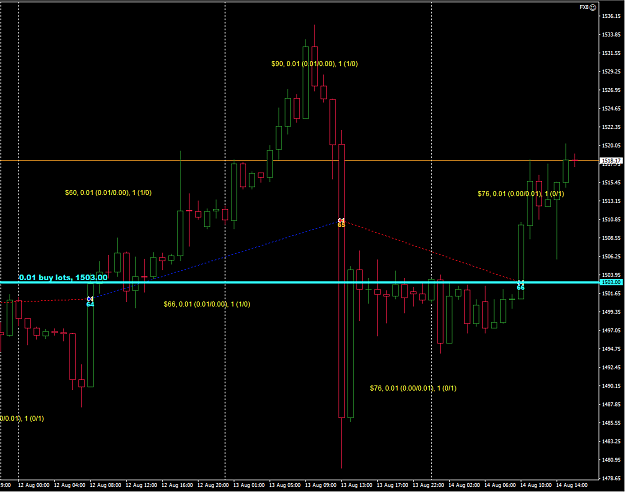Click the '12 Aug 00:00' time axis label
This screenshot has width=625, height=492.
34,485
